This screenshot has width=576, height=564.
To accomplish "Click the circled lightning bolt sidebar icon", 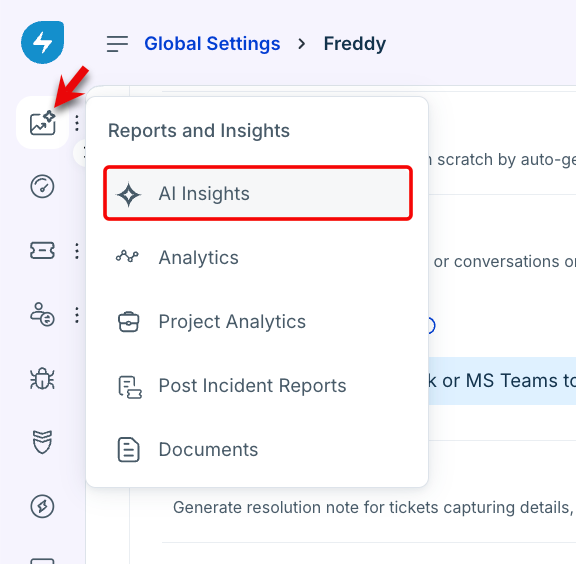I will (x=42, y=506).
